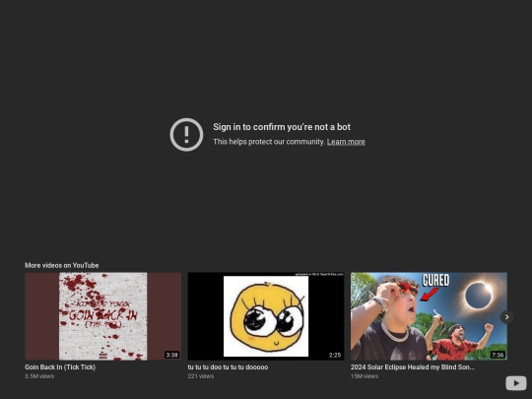Show next videos with the arrow button
532x399 pixels.
click(x=506, y=317)
